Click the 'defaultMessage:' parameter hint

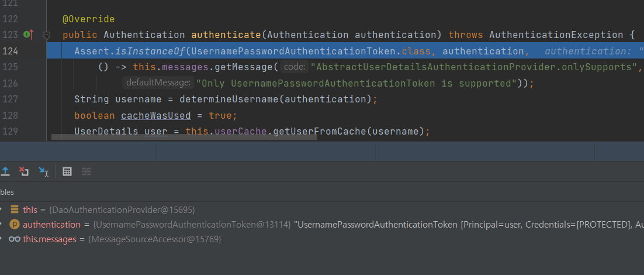[158, 83]
